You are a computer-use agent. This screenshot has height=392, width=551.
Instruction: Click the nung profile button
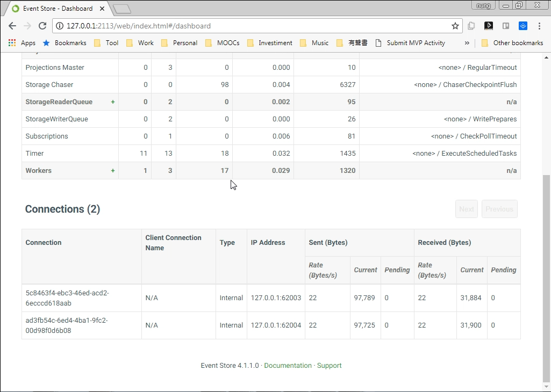coord(483,5)
